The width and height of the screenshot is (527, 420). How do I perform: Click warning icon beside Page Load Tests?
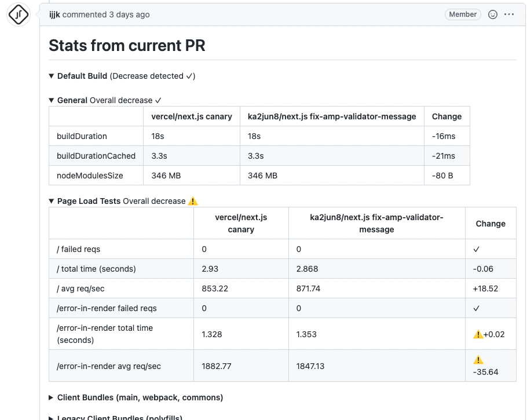[x=193, y=201]
